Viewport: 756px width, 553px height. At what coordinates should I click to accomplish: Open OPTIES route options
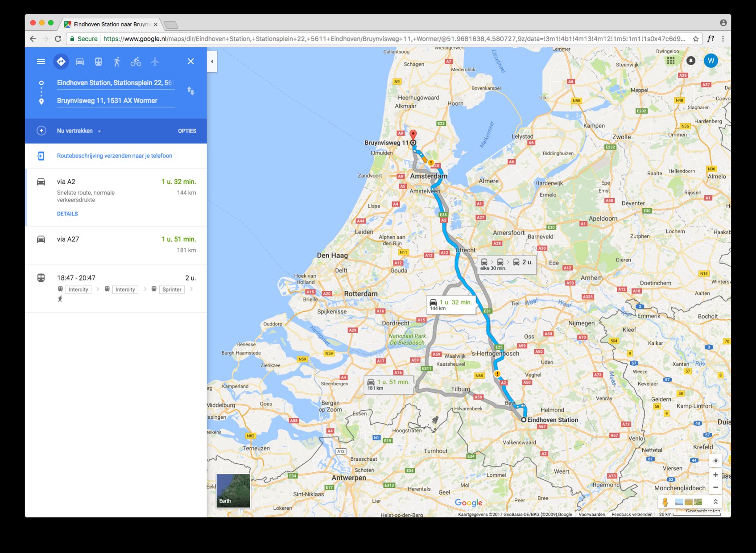click(187, 131)
